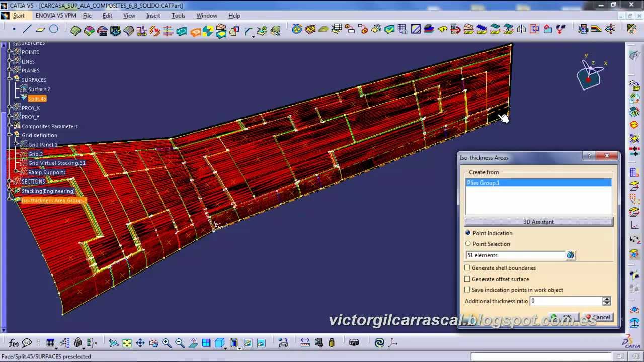Screen dimensions: 644x362
Task: Click the elements list icon beside 51 elements
Action: pos(570,255)
